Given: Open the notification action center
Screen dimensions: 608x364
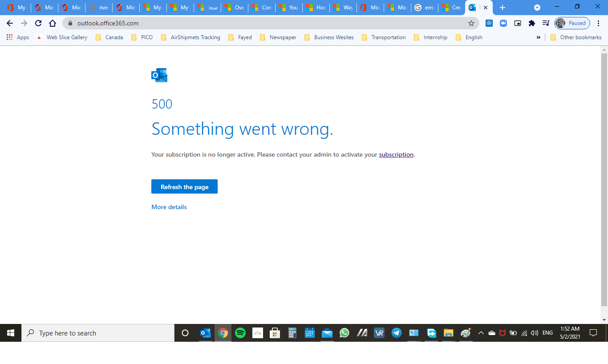Looking at the screenshot, I should [x=593, y=333].
